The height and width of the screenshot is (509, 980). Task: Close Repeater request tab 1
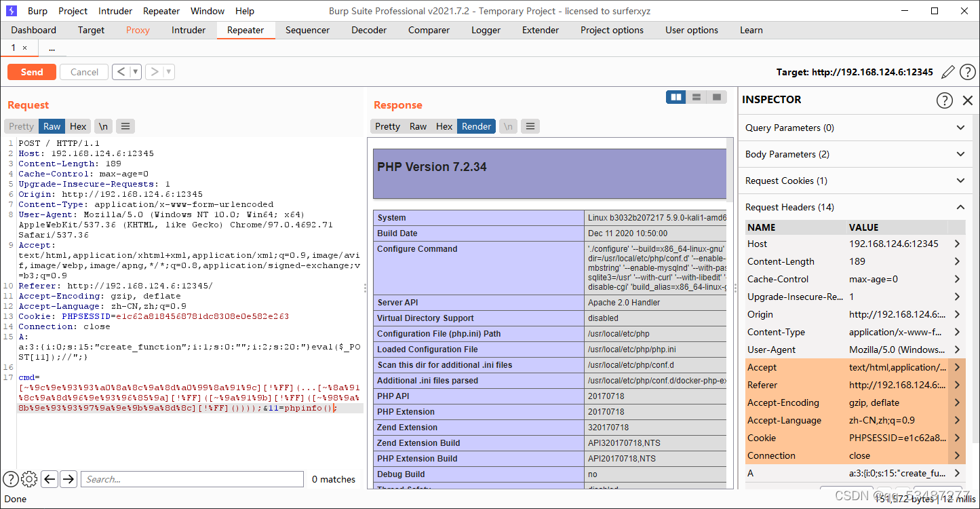[x=25, y=48]
